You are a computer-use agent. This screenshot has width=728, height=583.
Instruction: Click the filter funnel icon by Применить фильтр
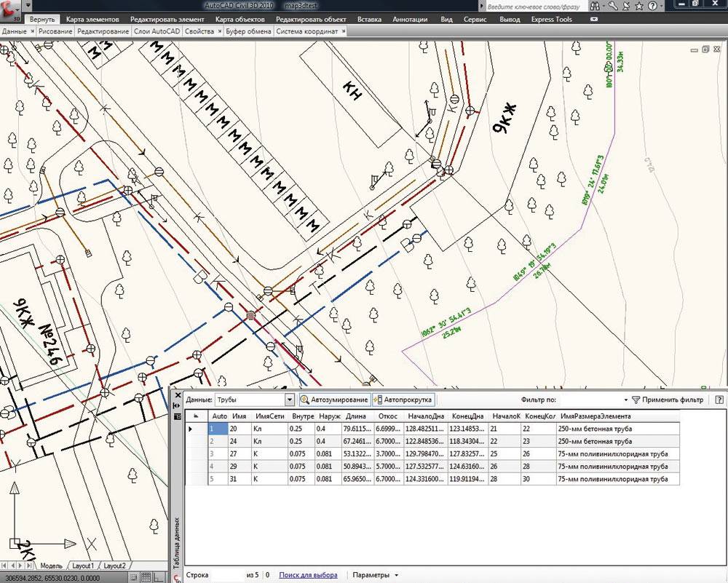pyautogui.click(x=636, y=400)
